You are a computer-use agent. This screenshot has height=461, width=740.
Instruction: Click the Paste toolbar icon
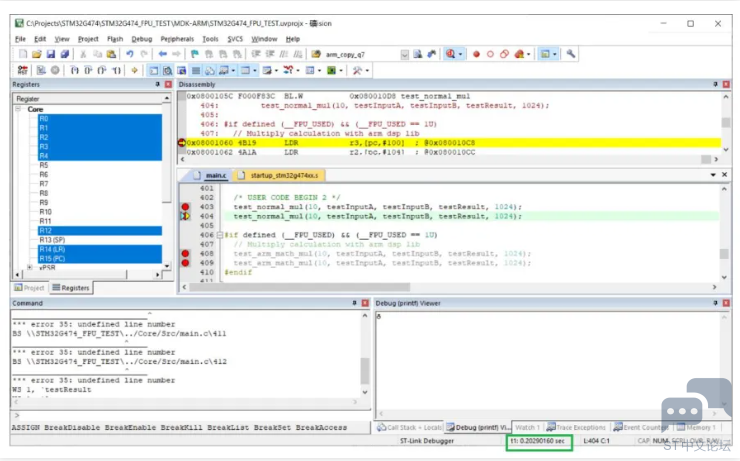coord(111,54)
